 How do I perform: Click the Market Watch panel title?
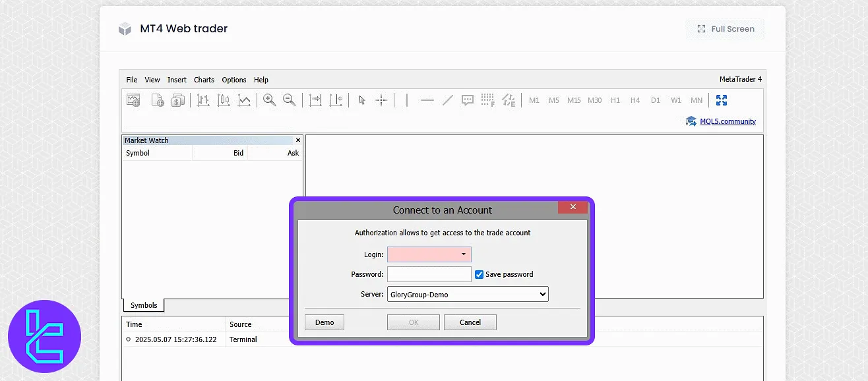coord(146,140)
